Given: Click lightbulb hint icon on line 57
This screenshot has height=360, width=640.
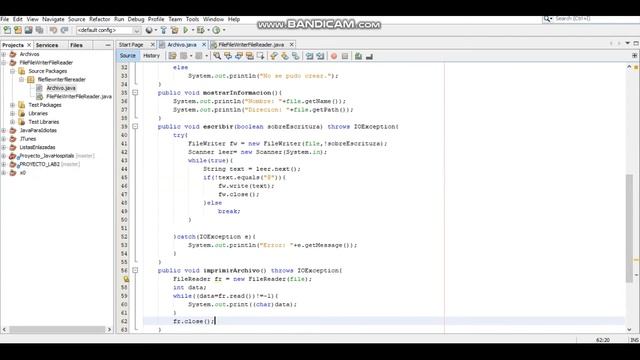Looking at the screenshot, I should 126,279.
